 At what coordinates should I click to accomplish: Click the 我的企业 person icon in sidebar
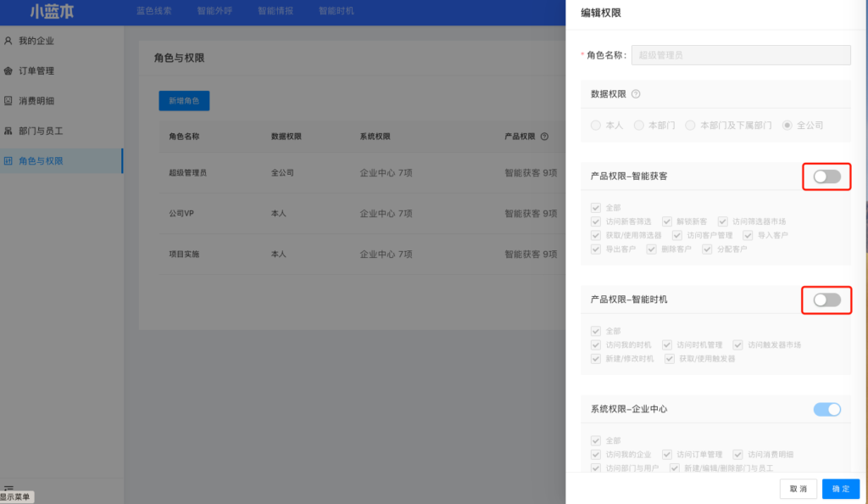point(8,41)
